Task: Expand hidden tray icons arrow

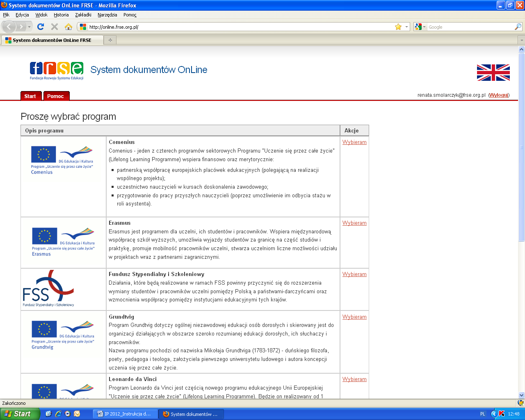Action: (493, 414)
